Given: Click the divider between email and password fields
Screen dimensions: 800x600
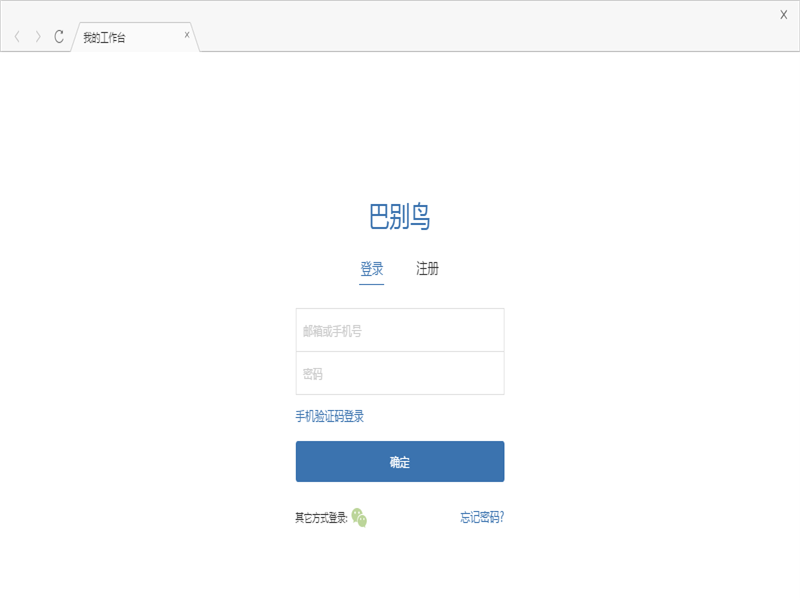Looking at the screenshot, I should click(x=400, y=351).
